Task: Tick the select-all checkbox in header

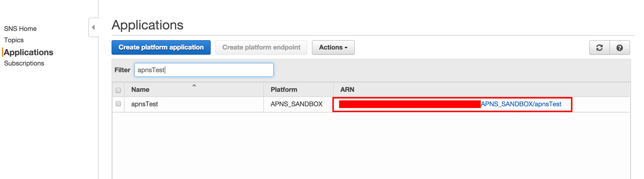Action: click(118, 90)
